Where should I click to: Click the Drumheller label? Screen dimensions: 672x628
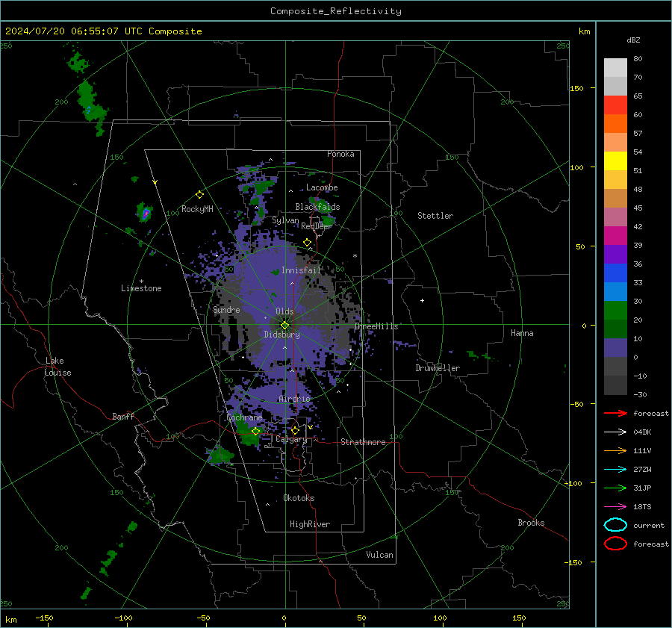click(x=438, y=368)
